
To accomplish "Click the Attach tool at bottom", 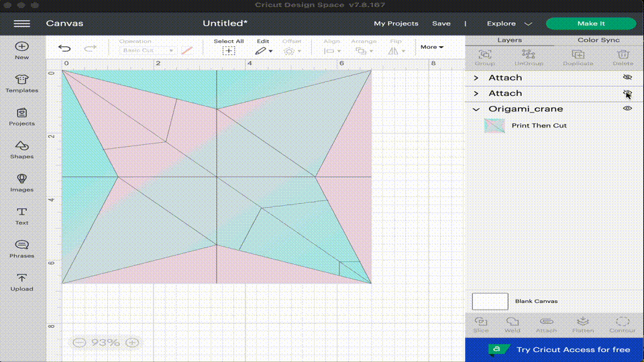I will pyautogui.click(x=546, y=324).
